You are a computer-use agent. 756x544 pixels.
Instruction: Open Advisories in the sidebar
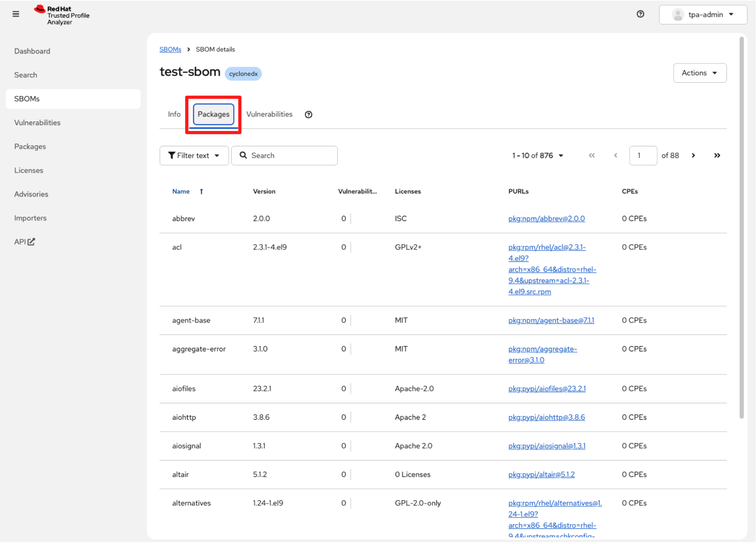(31, 194)
